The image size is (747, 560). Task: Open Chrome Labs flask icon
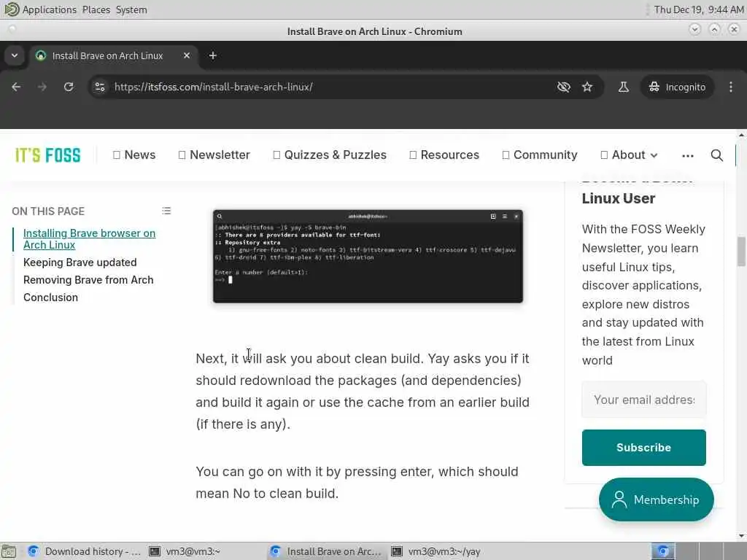click(623, 87)
